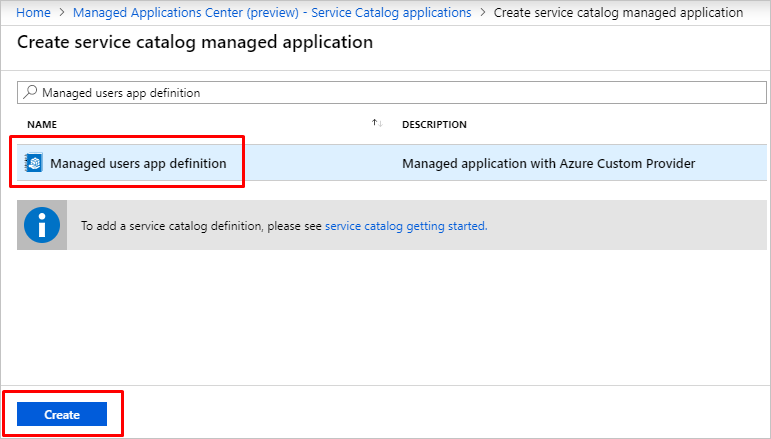The image size is (771, 439).
Task: Click the search magnifier icon
Action: (30, 92)
